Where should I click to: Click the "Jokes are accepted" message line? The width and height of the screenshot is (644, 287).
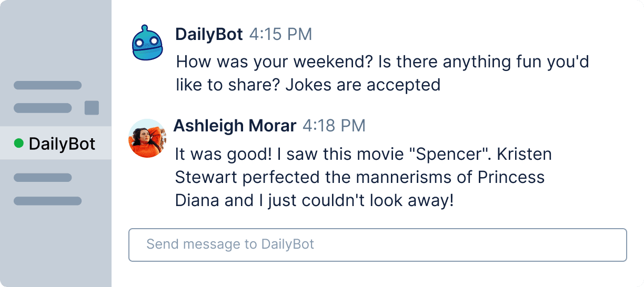point(363,85)
